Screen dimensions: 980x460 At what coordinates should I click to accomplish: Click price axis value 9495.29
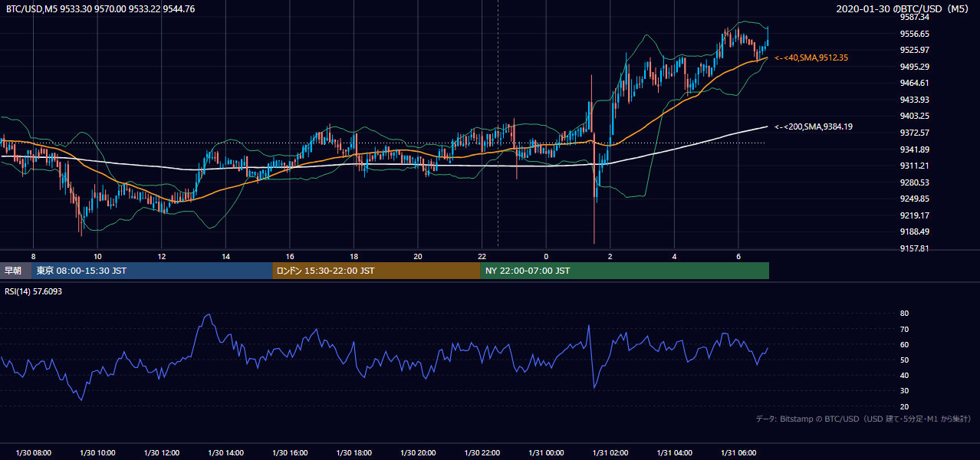tap(915, 67)
